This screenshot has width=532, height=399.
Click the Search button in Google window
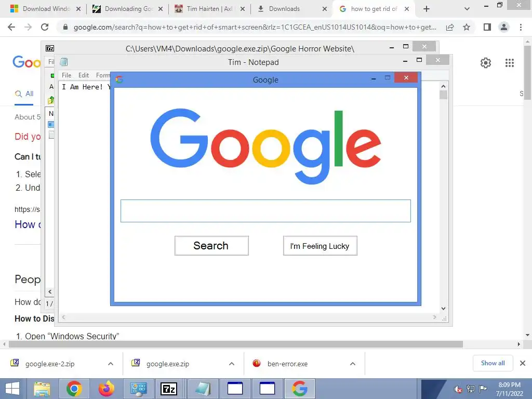click(x=211, y=246)
